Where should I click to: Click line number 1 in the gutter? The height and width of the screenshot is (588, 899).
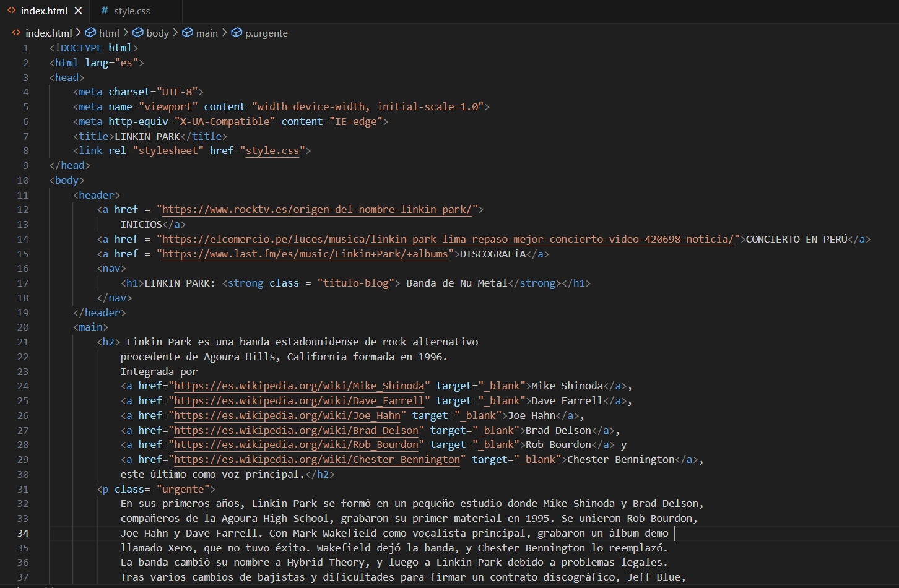pos(26,48)
